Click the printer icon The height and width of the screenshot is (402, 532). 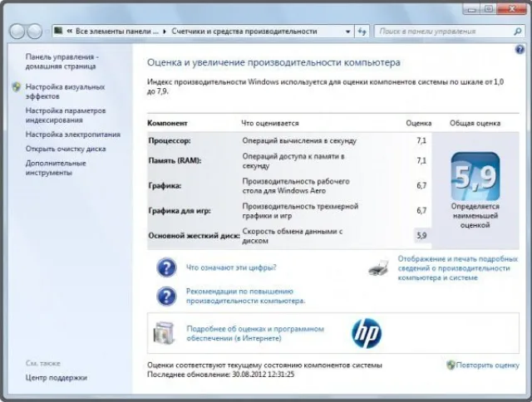pos(379,267)
